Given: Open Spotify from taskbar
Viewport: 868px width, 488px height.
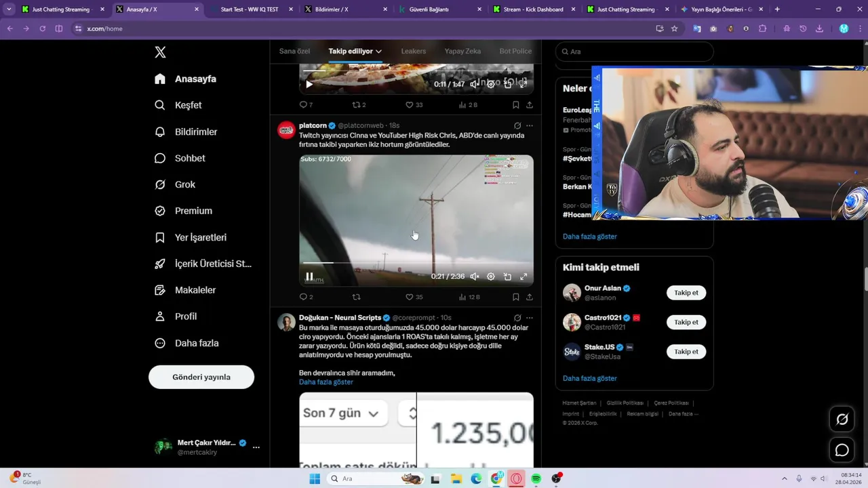Looking at the screenshot, I should (536, 479).
